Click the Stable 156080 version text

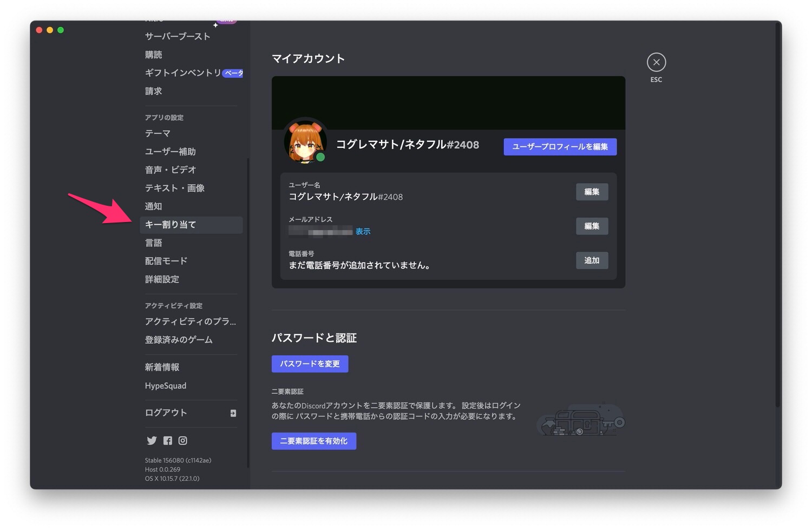pos(178,460)
